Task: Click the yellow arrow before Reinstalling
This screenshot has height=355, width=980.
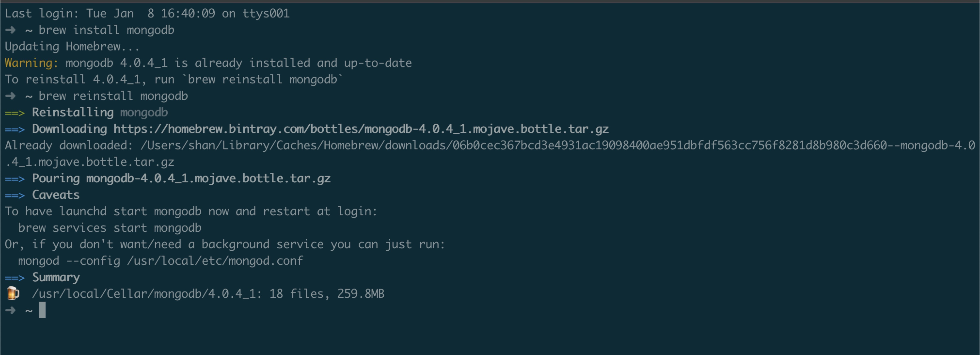Action: pos(15,113)
